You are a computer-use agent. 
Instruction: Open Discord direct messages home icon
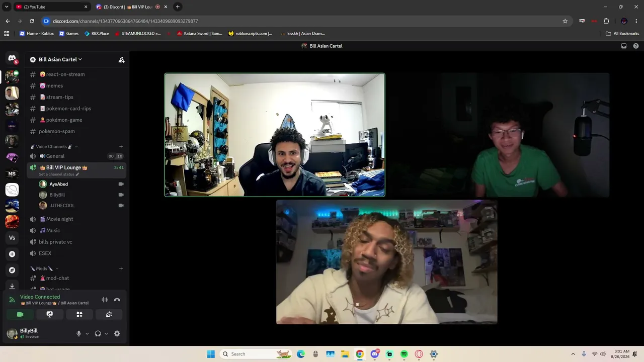coord(12,59)
